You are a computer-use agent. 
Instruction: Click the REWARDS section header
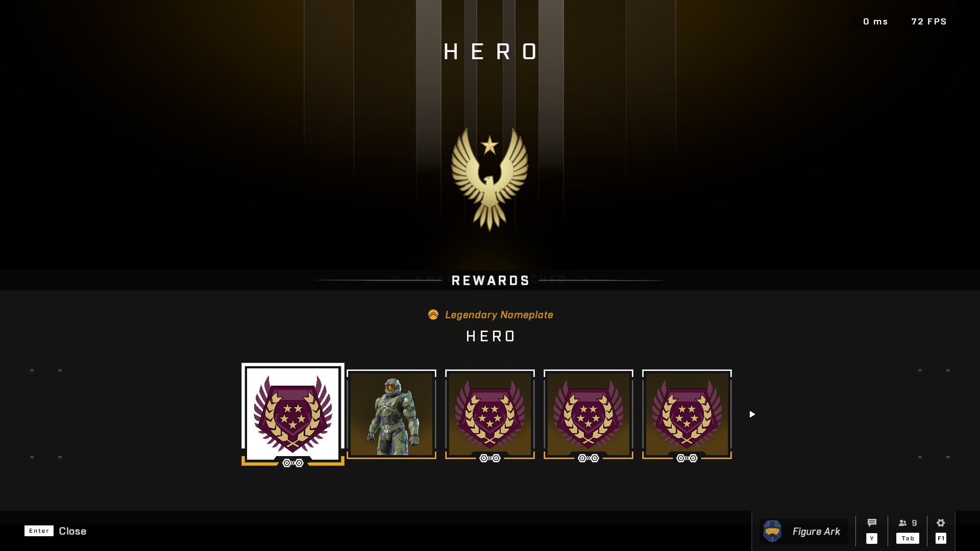click(x=491, y=281)
